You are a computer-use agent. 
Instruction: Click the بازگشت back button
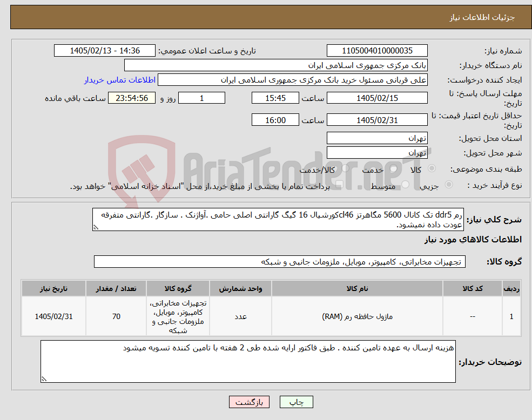249,402
